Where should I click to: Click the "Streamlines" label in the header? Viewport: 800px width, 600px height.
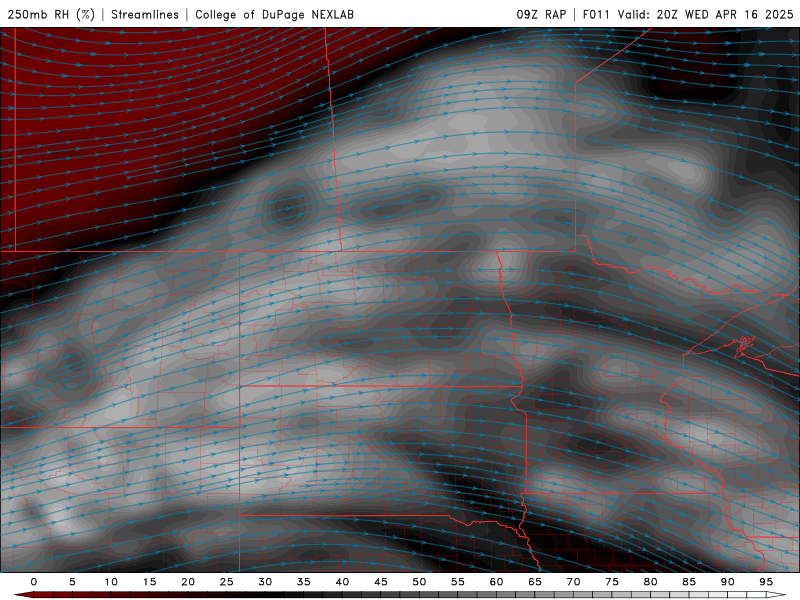click(145, 14)
